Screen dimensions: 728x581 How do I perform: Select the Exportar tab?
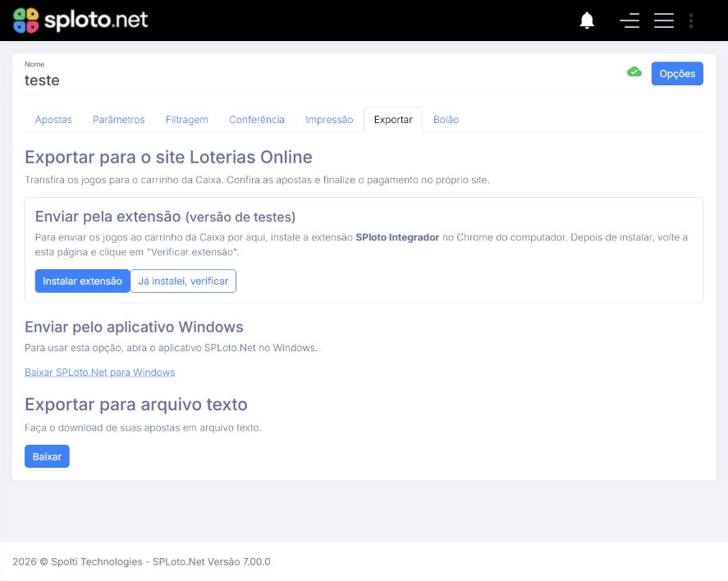pyautogui.click(x=393, y=120)
